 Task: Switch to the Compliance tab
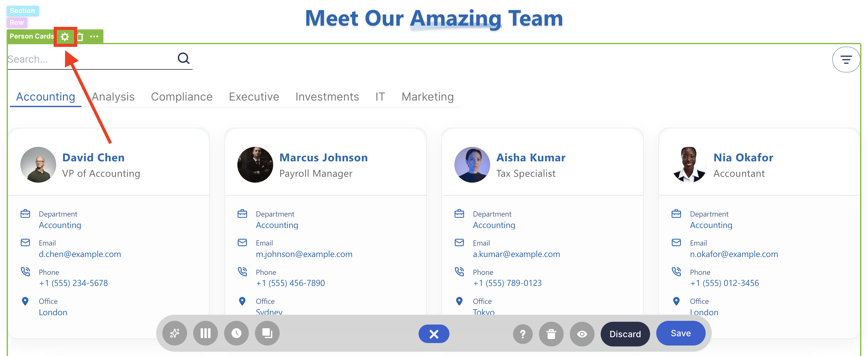coord(181,97)
